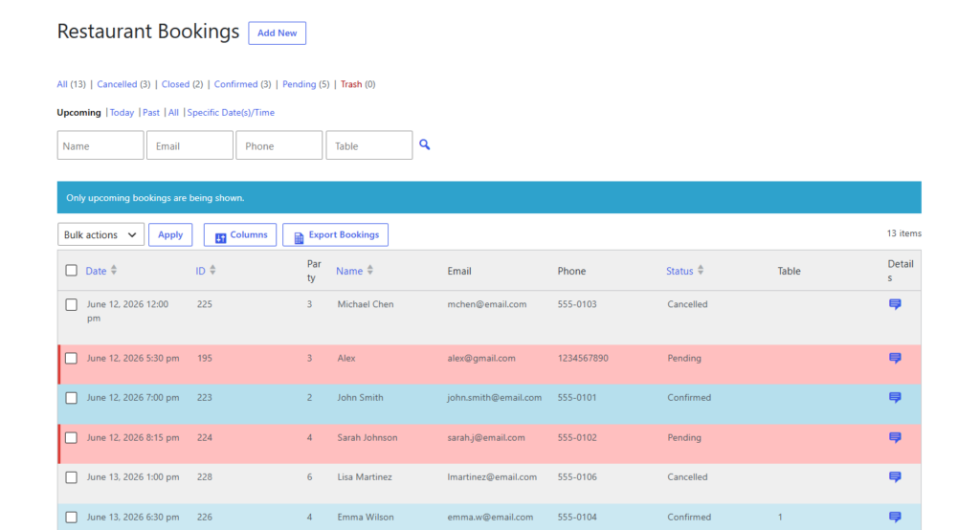
Task: Click the Add New button
Action: (277, 33)
